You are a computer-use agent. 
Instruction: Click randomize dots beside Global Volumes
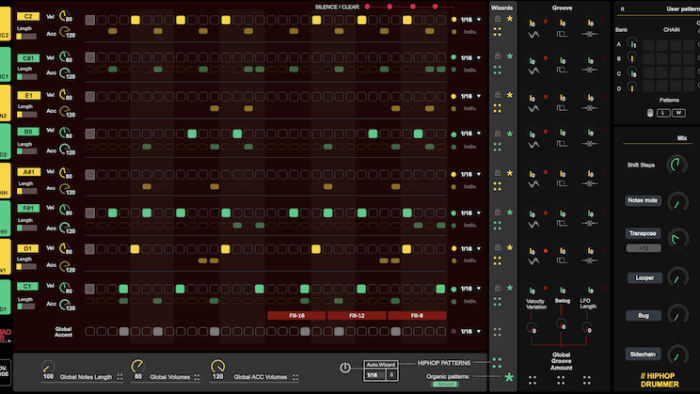[x=197, y=377]
